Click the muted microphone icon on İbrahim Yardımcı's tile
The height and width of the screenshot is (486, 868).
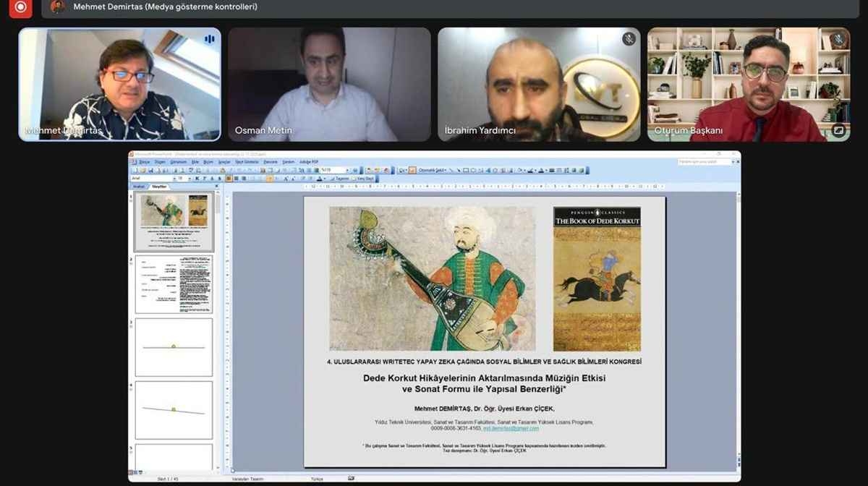(x=629, y=39)
